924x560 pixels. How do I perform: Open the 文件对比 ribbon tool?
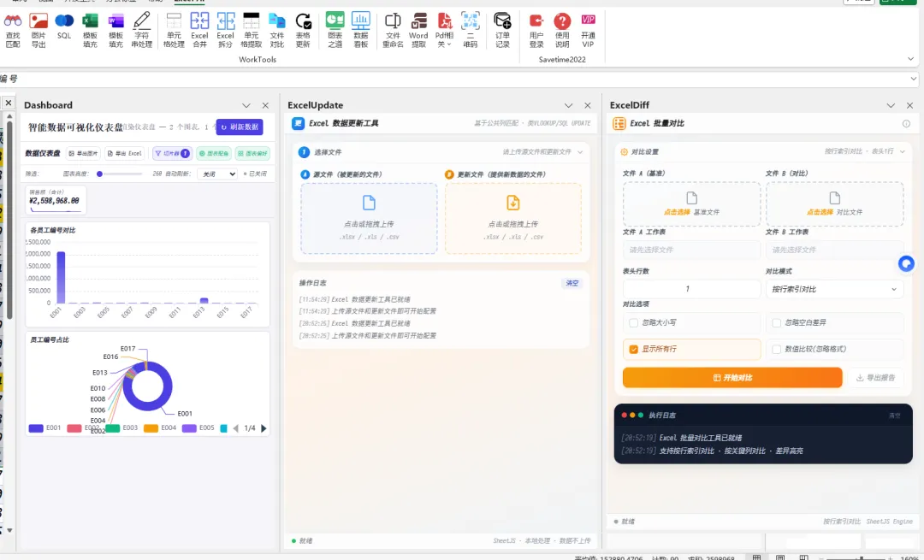[277, 30]
